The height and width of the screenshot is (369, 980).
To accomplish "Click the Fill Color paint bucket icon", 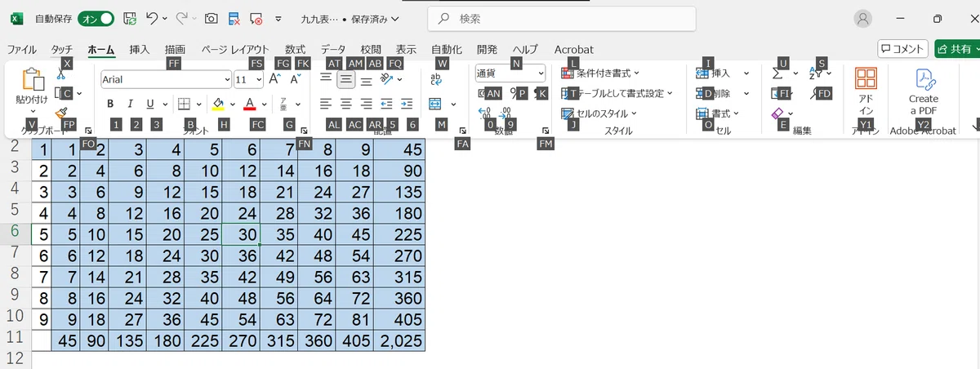I will [218, 104].
